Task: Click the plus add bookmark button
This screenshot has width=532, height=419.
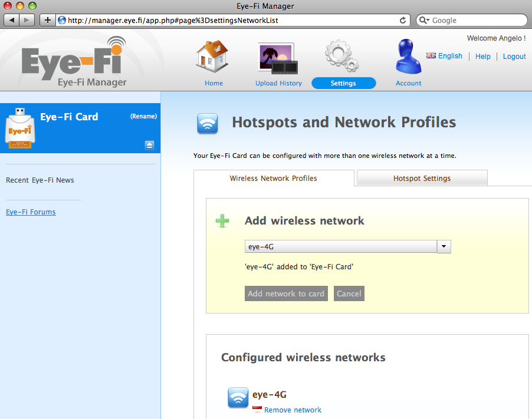Action: (48, 20)
